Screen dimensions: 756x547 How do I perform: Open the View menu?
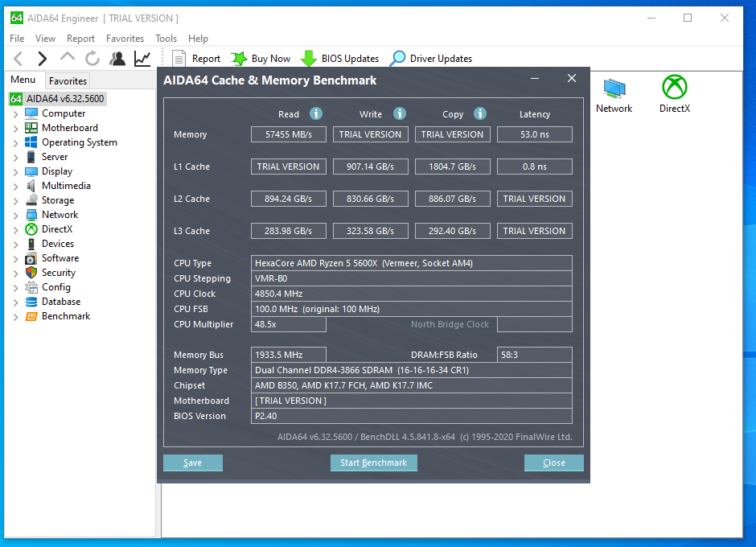pos(45,38)
